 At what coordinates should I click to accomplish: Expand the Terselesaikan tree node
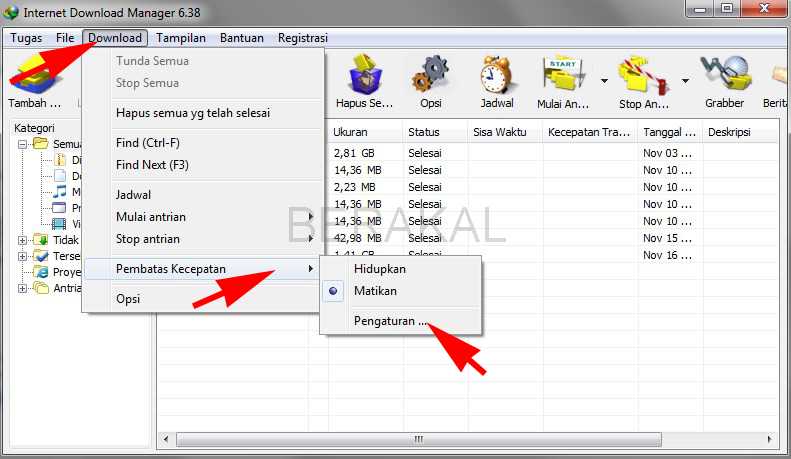[22, 256]
